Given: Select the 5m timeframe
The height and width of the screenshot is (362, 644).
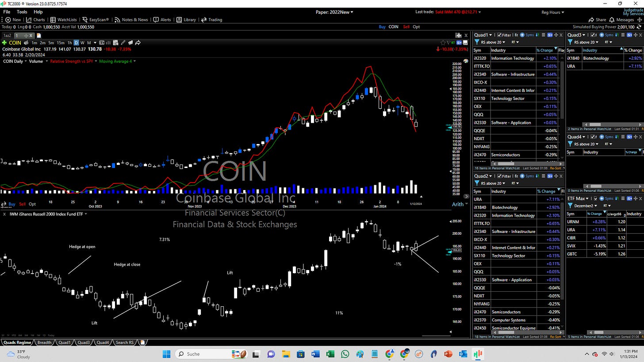Looking at the screenshot, I should (x=51, y=43).
